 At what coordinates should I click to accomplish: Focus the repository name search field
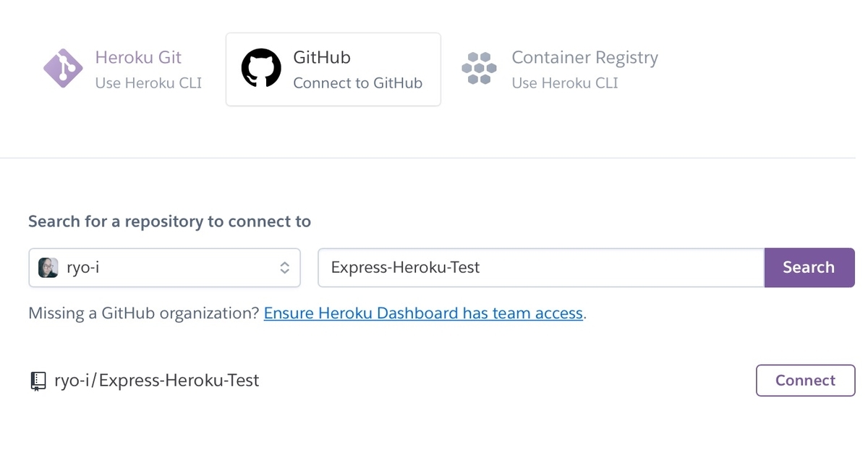coord(541,268)
